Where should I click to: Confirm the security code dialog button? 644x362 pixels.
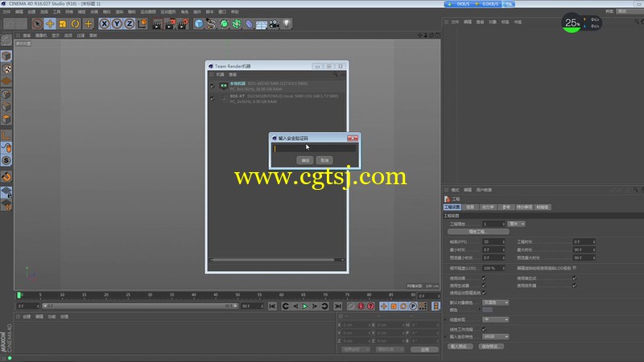click(x=305, y=160)
